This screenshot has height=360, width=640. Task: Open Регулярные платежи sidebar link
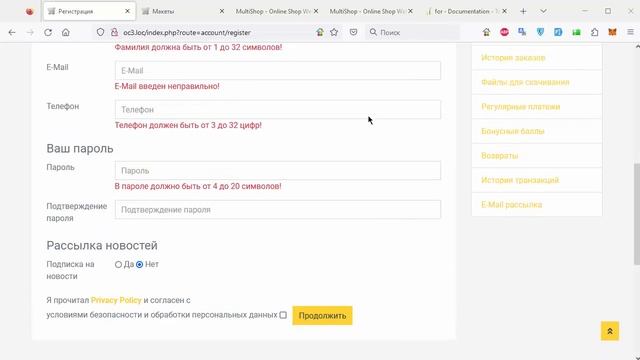521,107
